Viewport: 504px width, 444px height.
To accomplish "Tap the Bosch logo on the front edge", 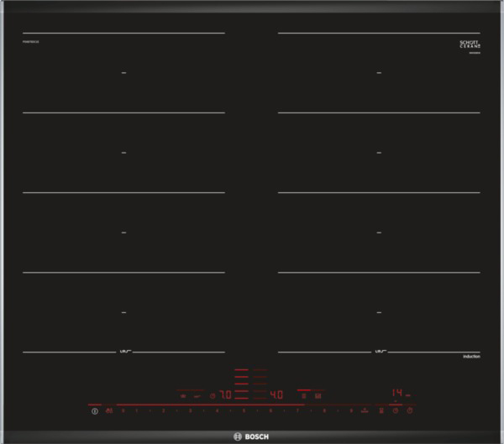I will [x=251, y=436].
